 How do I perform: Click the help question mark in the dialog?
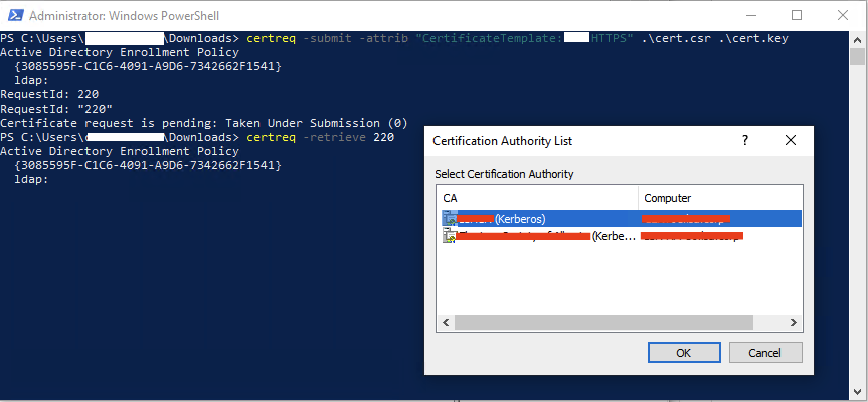[745, 140]
